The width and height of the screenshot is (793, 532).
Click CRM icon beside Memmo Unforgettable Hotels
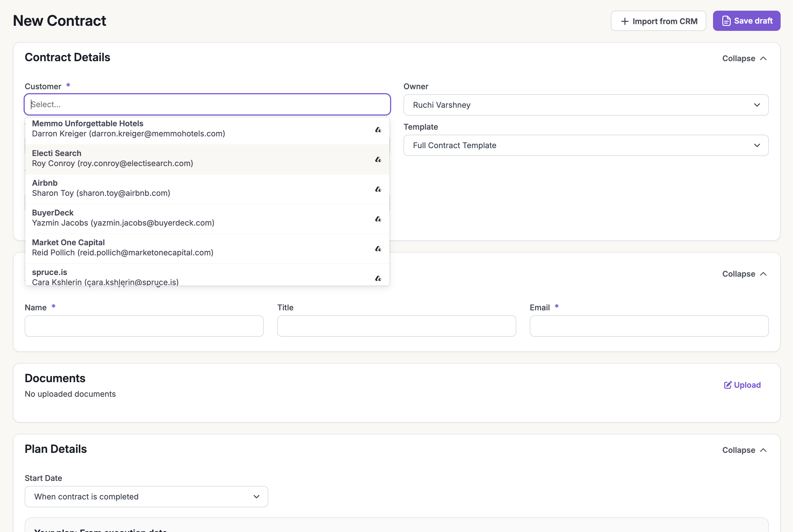click(x=378, y=130)
